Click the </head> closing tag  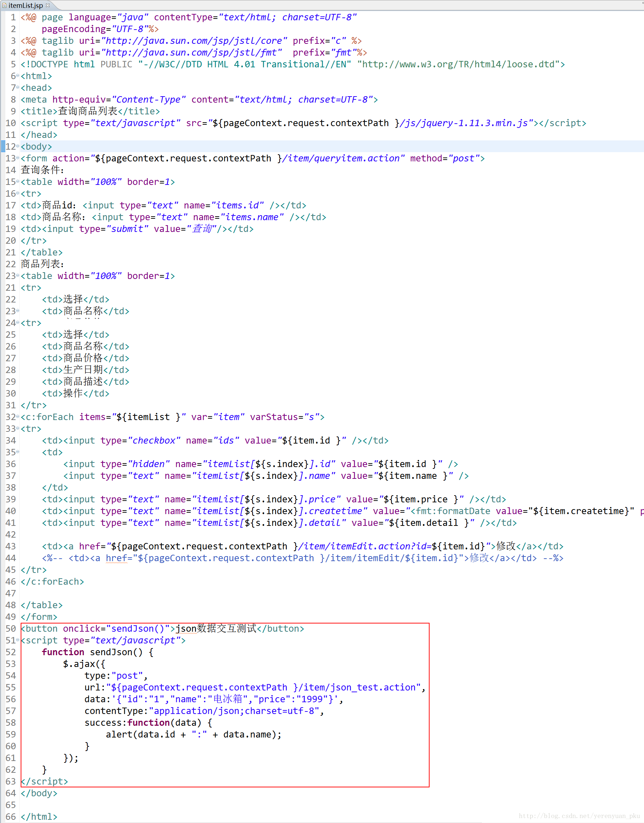pyautogui.click(x=39, y=135)
